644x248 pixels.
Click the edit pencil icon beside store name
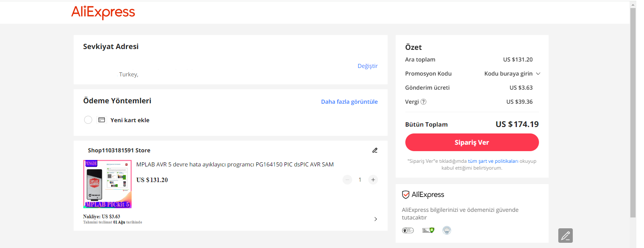[x=375, y=150]
